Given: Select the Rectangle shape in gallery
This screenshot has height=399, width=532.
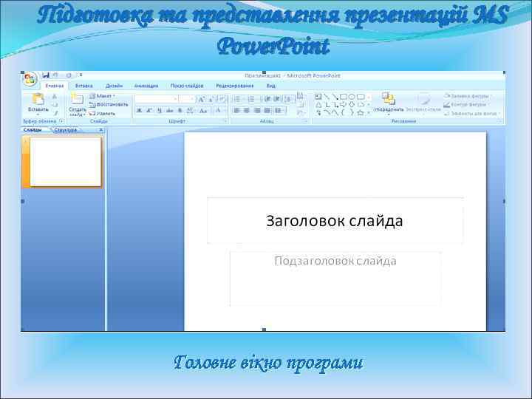Looking at the screenshot, I should tap(344, 97).
